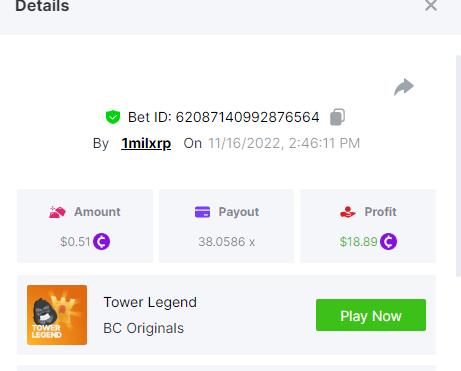Click the purple coin next to $0.51

point(101,241)
